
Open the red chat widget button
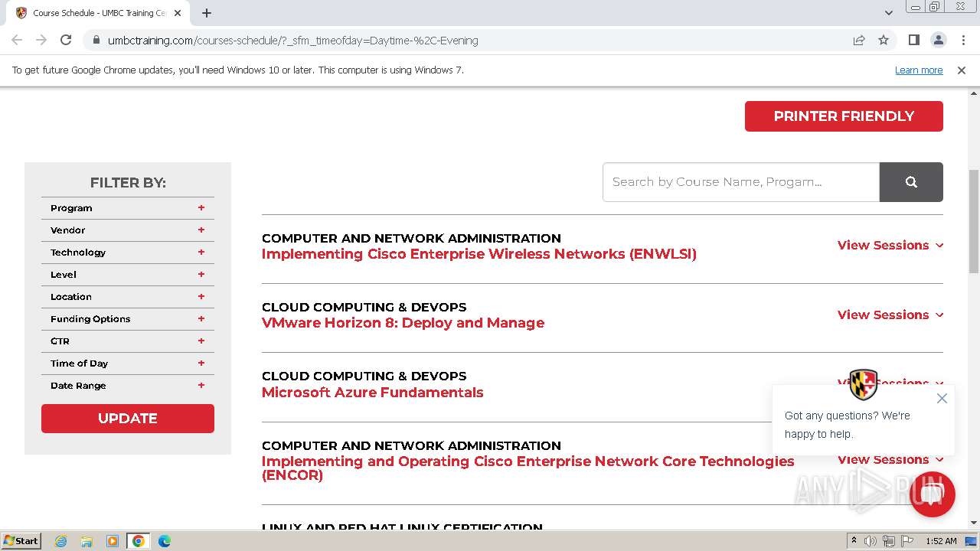tap(932, 494)
